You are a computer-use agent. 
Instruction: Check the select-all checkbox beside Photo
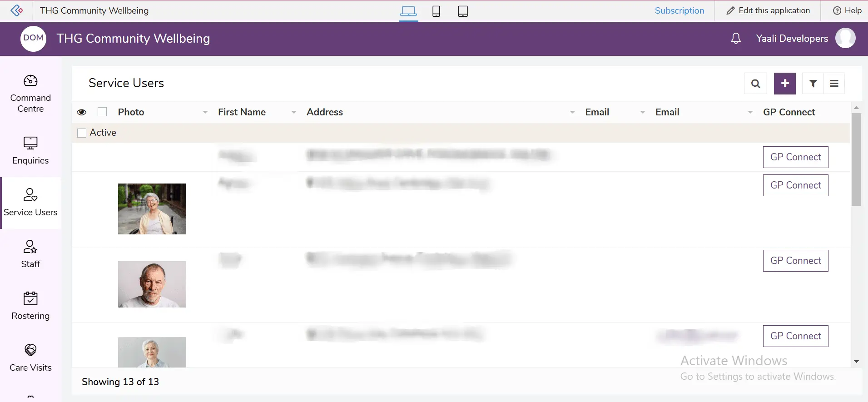[x=102, y=112]
